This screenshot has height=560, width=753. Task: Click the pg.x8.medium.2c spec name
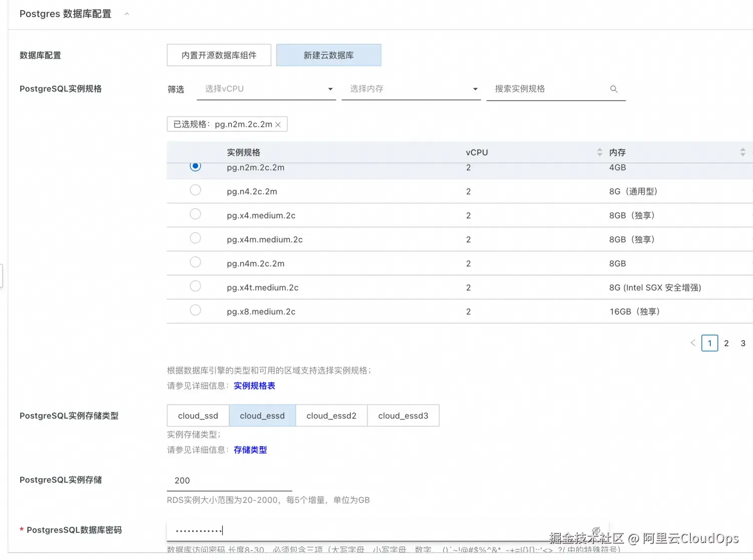coord(261,312)
